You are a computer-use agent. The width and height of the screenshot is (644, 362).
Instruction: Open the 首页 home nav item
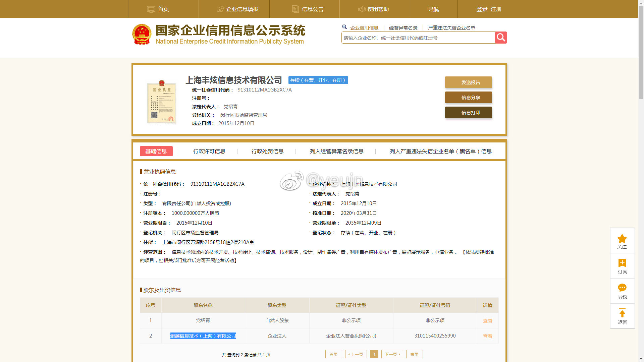click(163, 9)
